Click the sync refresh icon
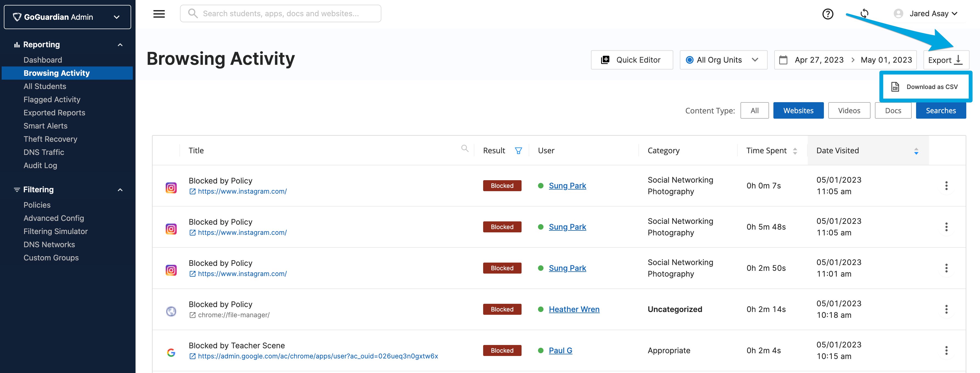The height and width of the screenshot is (373, 980). click(x=864, y=14)
